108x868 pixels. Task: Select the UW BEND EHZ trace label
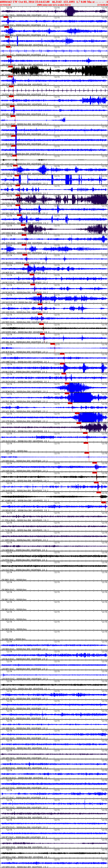pyautogui.click(x=9, y=510)
